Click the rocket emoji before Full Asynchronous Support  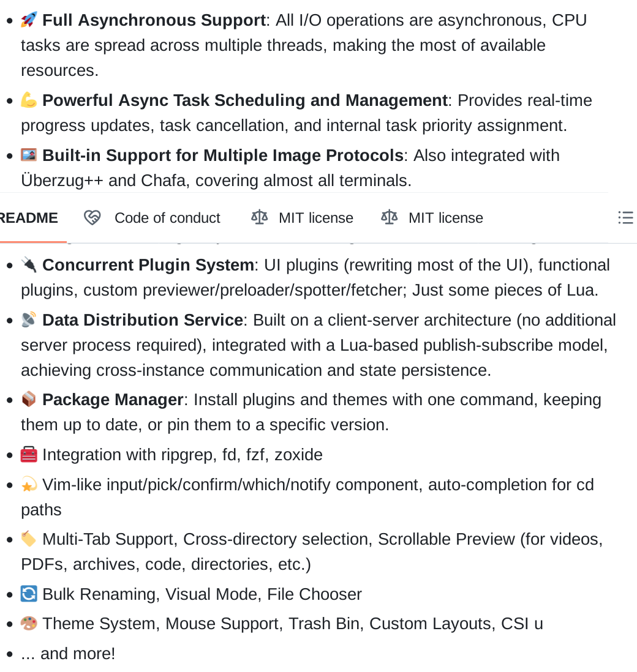tap(29, 20)
